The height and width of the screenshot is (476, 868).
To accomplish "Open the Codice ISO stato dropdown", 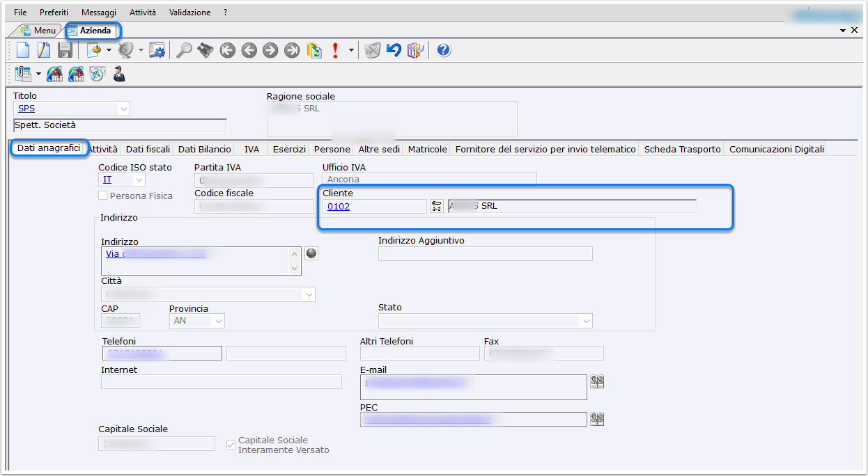I will coord(139,180).
